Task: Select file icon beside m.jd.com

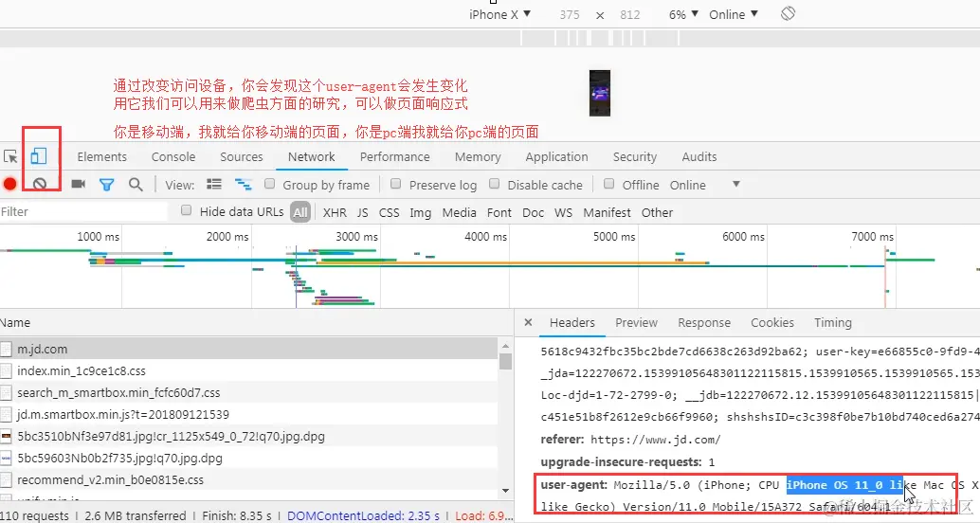Action: click(x=7, y=349)
